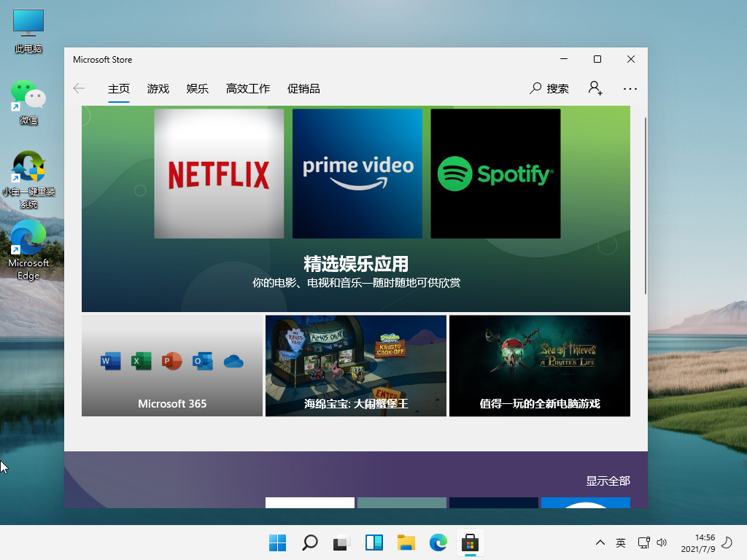Open taskbar Search
Viewport: 747px width, 560px height.
[x=309, y=542]
